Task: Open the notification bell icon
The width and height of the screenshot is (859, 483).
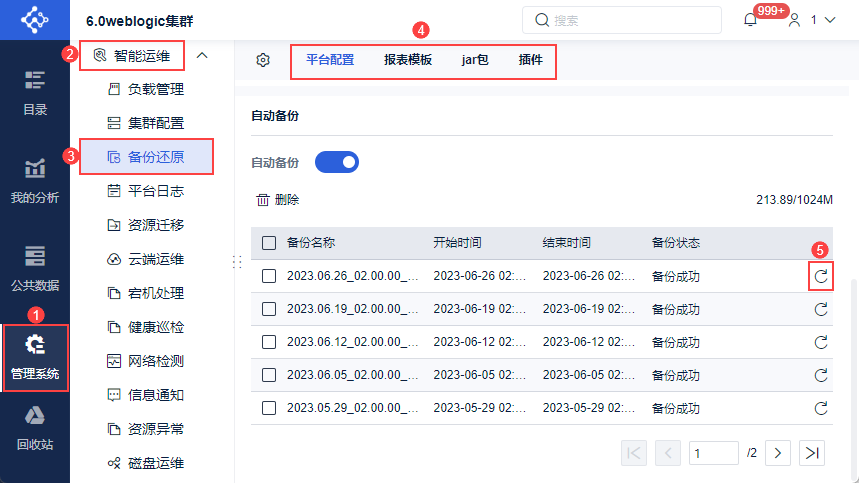Action: tap(751, 20)
